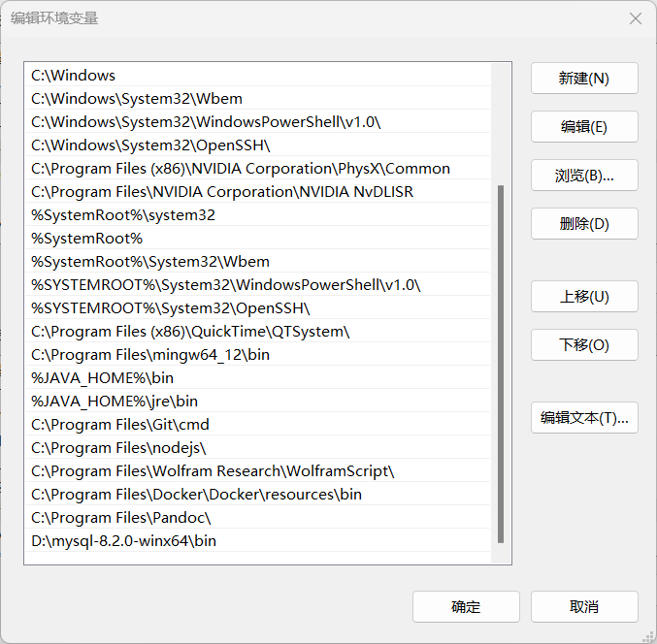Click the 新建(N) button
Image resolution: width=657 pixels, height=644 pixels.
tap(584, 79)
